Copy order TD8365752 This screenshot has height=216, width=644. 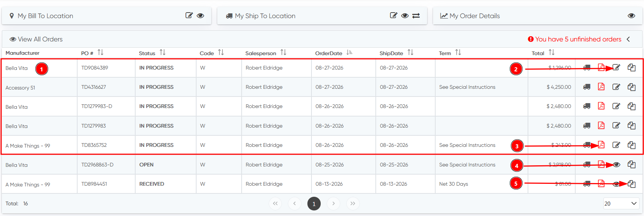pos(631,145)
